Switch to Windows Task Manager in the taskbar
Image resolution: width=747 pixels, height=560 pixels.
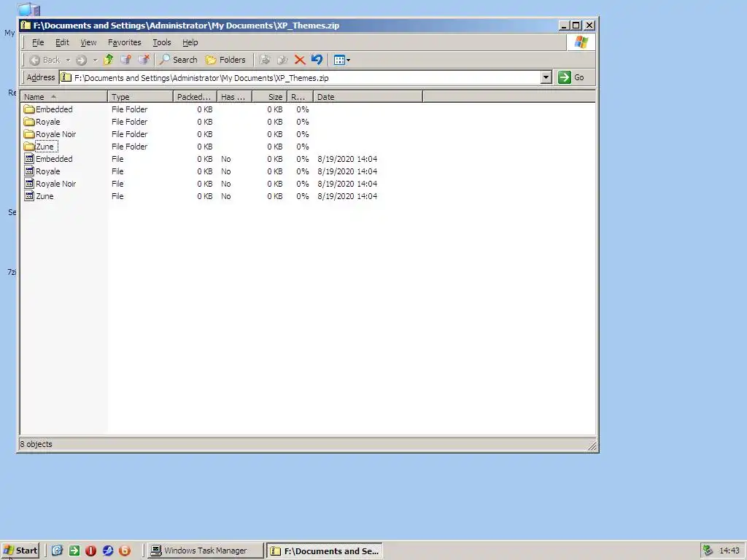205,551
